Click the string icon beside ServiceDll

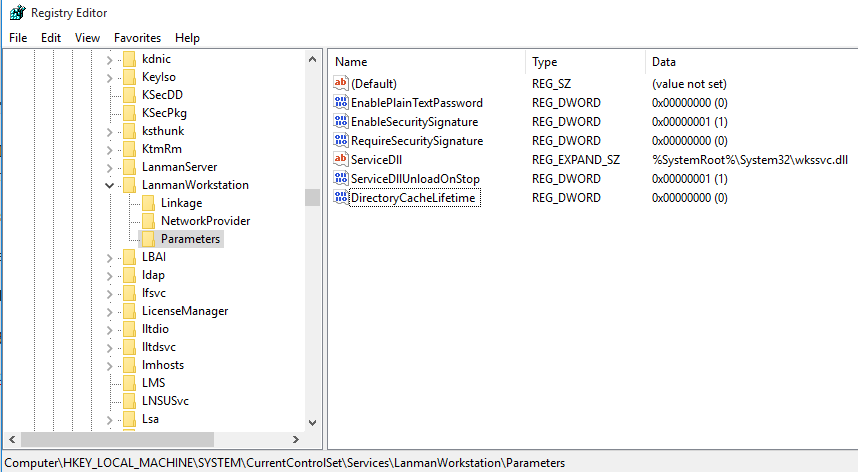(341, 160)
